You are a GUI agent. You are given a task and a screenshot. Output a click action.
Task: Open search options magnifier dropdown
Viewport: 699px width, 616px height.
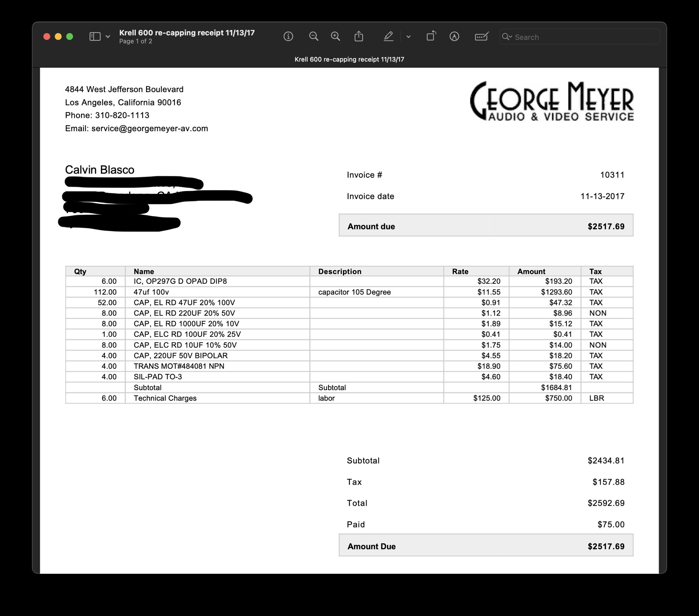tap(507, 36)
